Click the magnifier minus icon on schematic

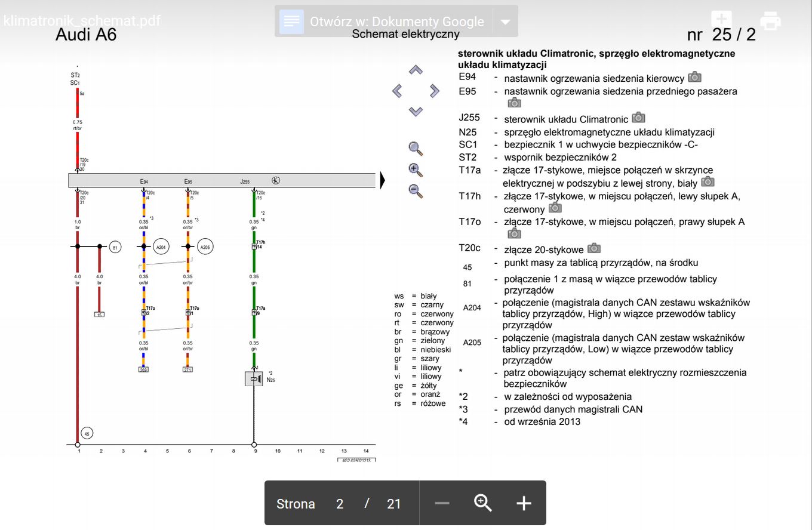pos(416,191)
